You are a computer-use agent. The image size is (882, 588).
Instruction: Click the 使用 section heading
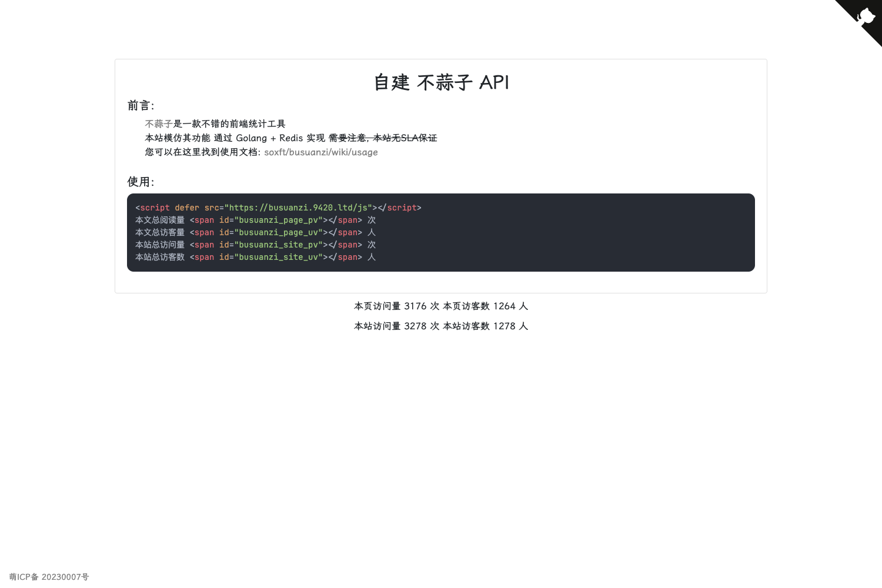141,182
